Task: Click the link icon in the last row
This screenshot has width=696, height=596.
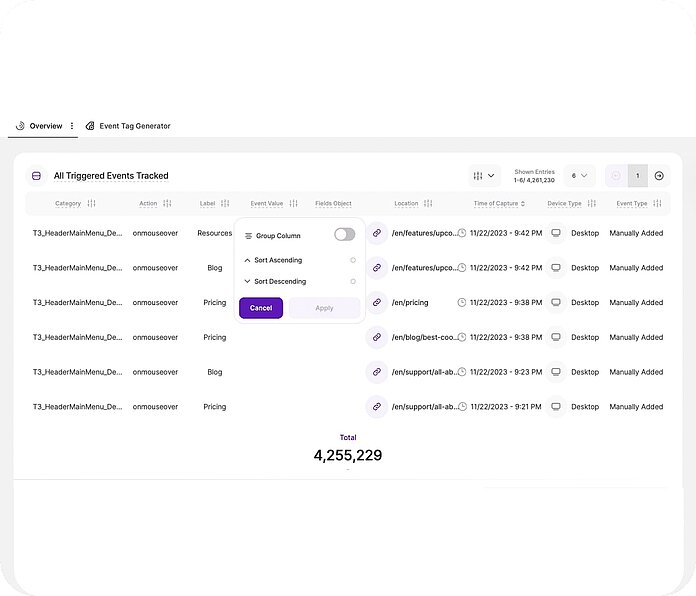Action: tap(377, 407)
